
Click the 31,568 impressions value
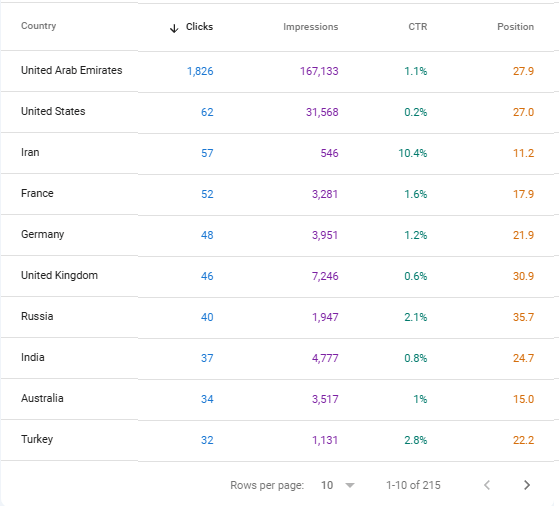click(x=322, y=112)
